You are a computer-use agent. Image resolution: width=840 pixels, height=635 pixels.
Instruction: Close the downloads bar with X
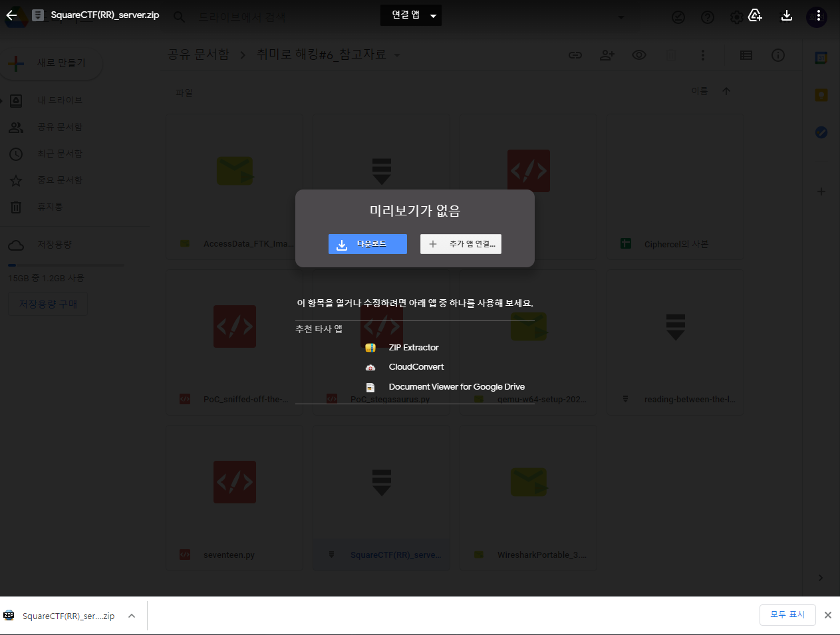tap(828, 615)
